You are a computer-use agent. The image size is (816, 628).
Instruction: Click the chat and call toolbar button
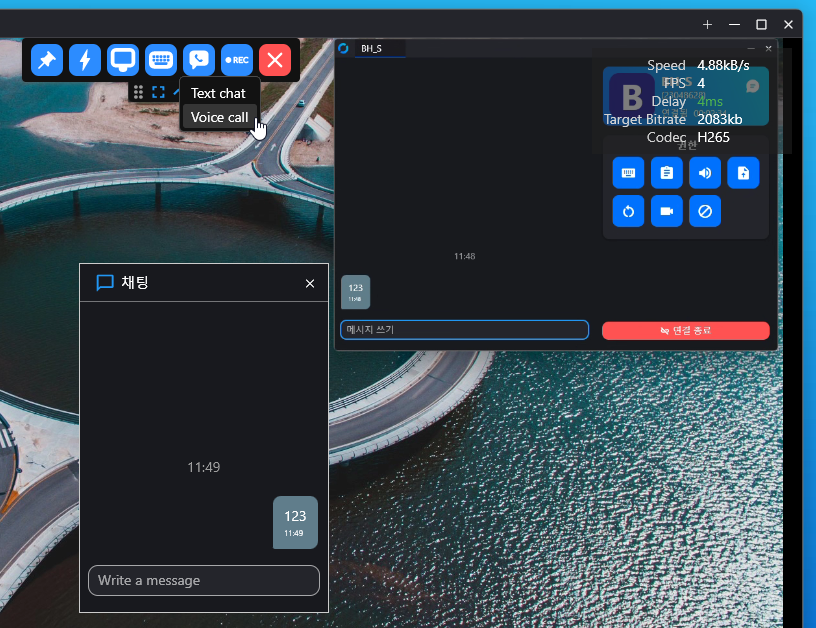click(x=199, y=60)
